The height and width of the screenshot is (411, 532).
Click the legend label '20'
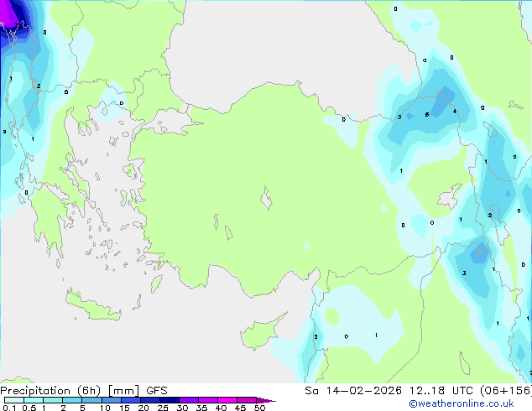[143, 408]
